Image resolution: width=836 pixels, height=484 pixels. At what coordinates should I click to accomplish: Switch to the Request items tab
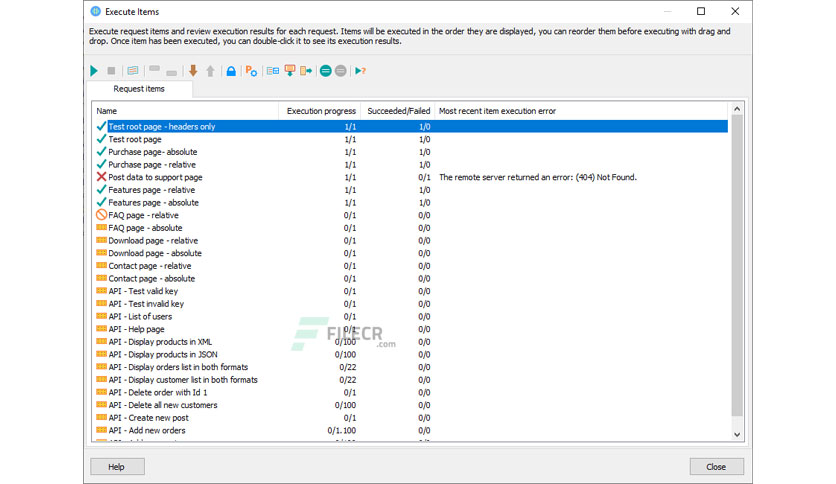[x=139, y=89]
